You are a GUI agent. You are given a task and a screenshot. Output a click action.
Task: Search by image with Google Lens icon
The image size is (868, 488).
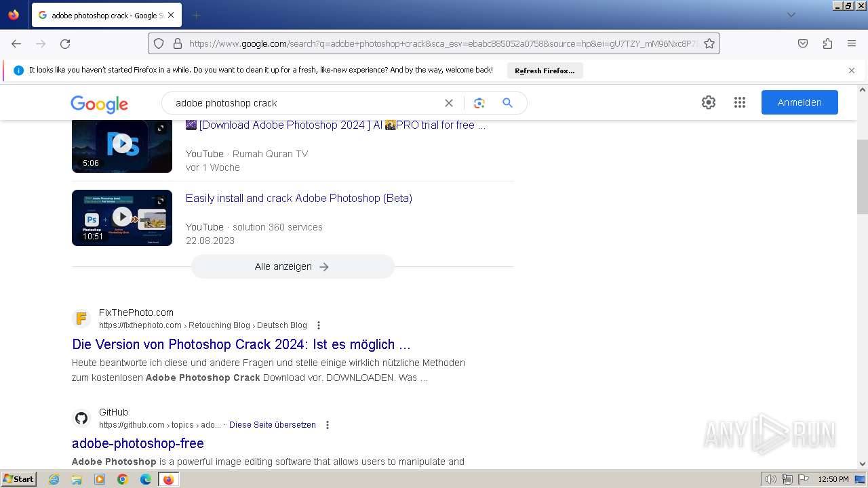479,103
